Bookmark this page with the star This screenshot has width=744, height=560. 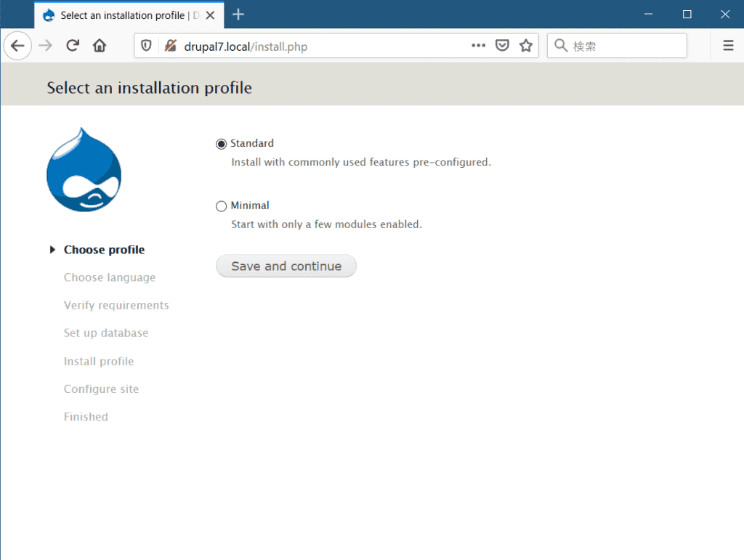526,46
